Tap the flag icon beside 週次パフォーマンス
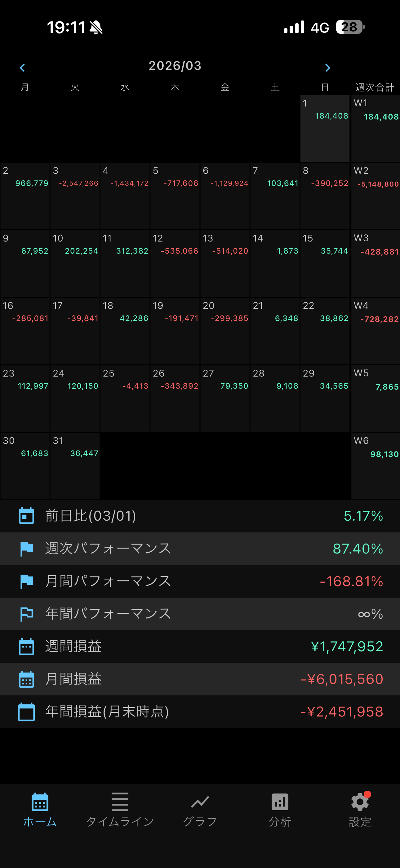Screen dimensions: 400x868 click(x=26, y=549)
